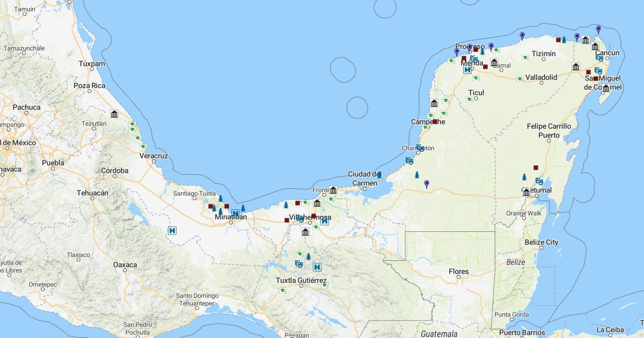644x338 pixels.
Task: Click the Belize City label
Action: [x=541, y=243]
